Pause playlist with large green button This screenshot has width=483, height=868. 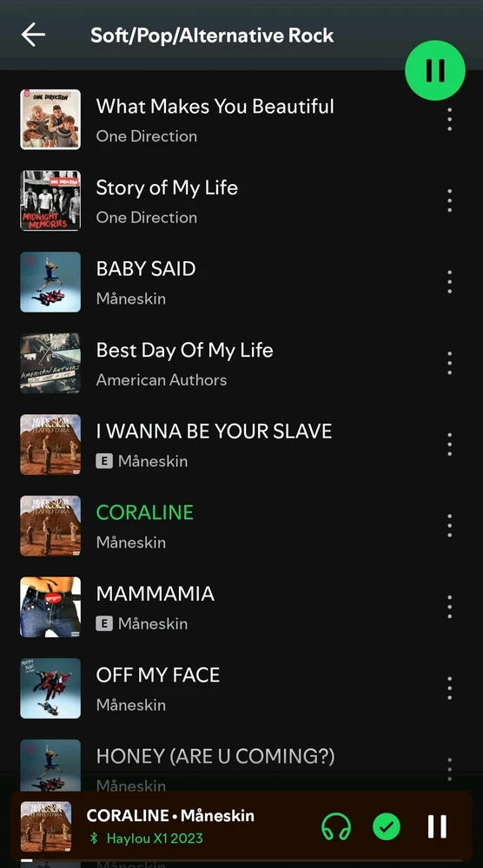[x=435, y=70]
